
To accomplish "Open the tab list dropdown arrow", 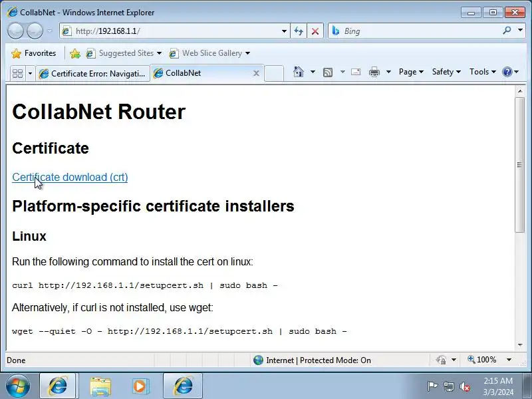I will tap(30, 73).
